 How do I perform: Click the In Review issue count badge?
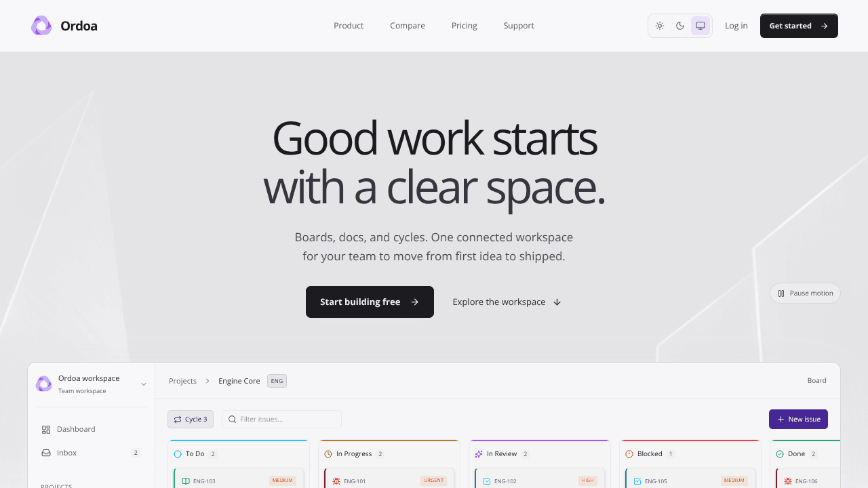click(526, 454)
